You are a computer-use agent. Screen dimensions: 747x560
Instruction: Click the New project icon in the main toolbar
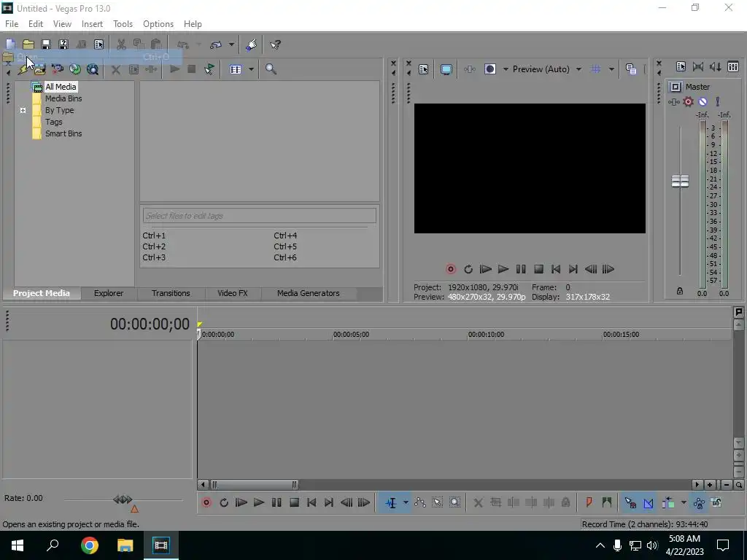coord(10,44)
